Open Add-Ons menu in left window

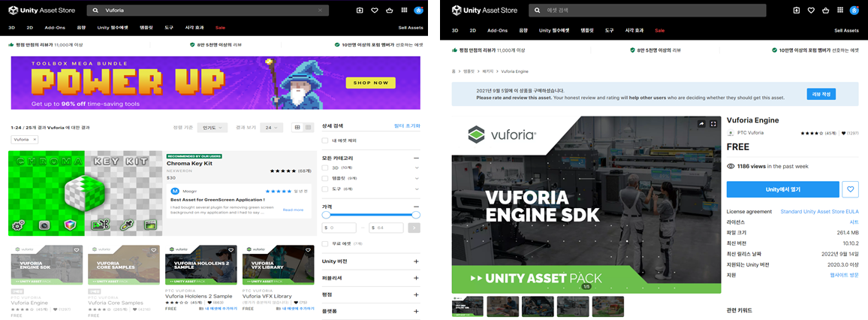click(54, 27)
